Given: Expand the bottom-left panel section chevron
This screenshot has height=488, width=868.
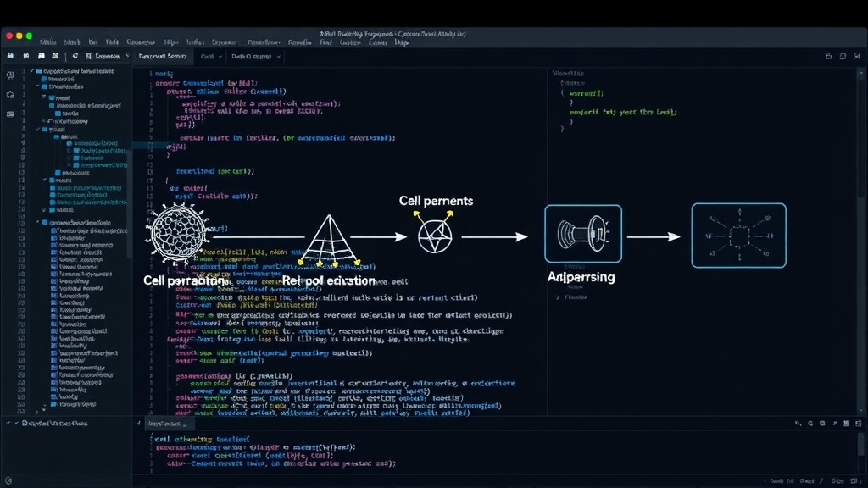Looking at the screenshot, I should click(x=8, y=424).
